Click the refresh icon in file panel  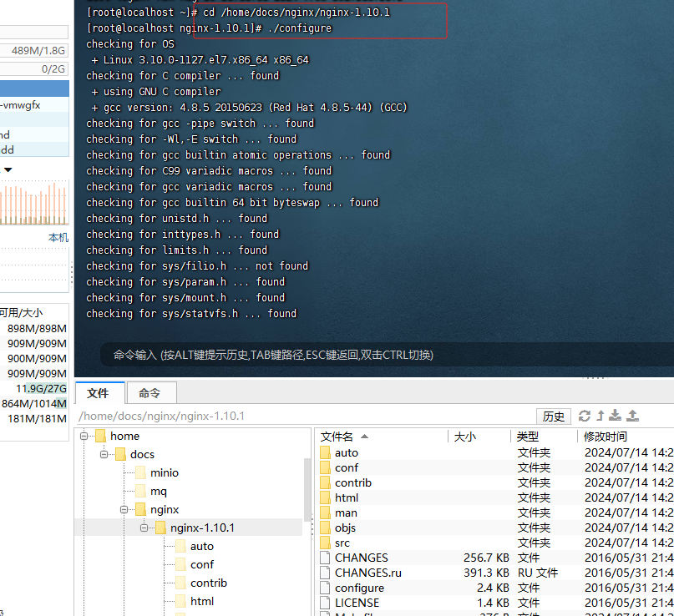585,416
